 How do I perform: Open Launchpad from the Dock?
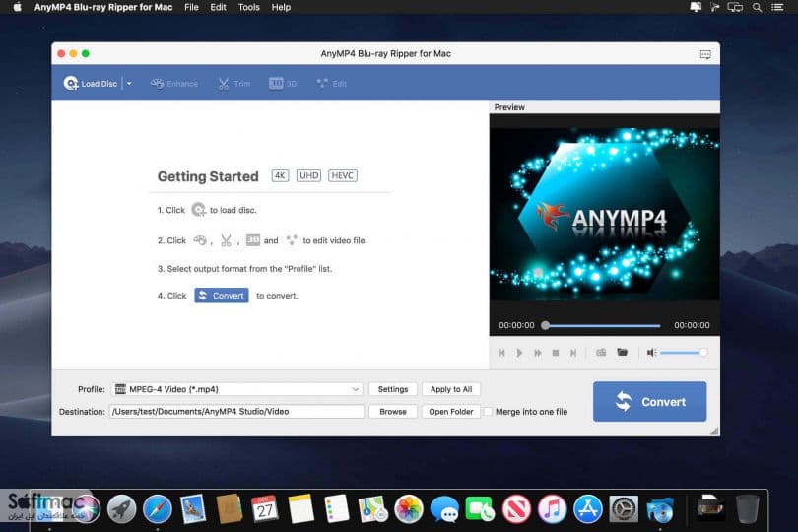[121, 508]
